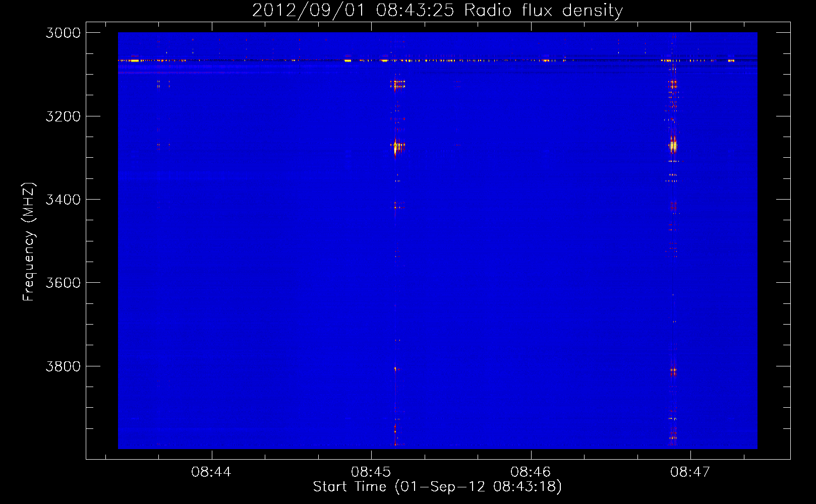Viewport: 816px width, 504px height.
Task: Click the 08:46 time axis label
Action: 531,472
